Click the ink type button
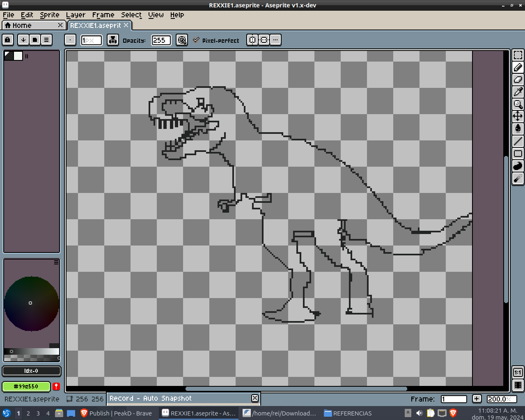This screenshot has width=525, height=420. click(113, 40)
